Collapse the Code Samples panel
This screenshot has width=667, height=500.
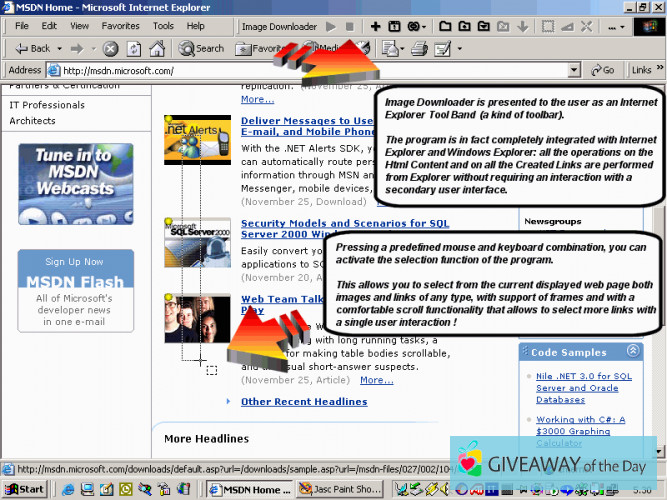[x=632, y=352]
